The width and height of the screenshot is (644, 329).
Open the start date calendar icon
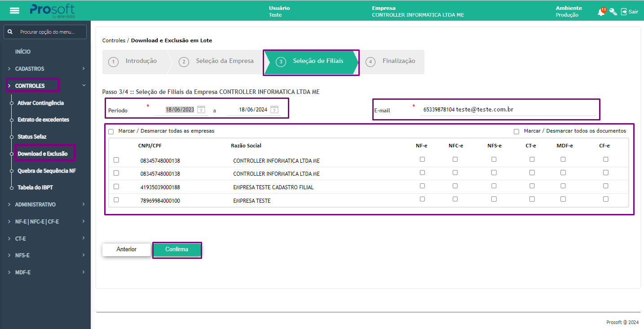pyautogui.click(x=201, y=109)
